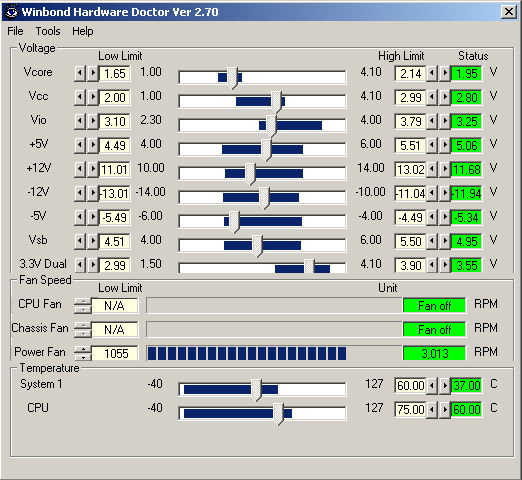The height and width of the screenshot is (480, 522).
Task: Click the Power Fan low limit field 1055
Action: click(x=115, y=353)
